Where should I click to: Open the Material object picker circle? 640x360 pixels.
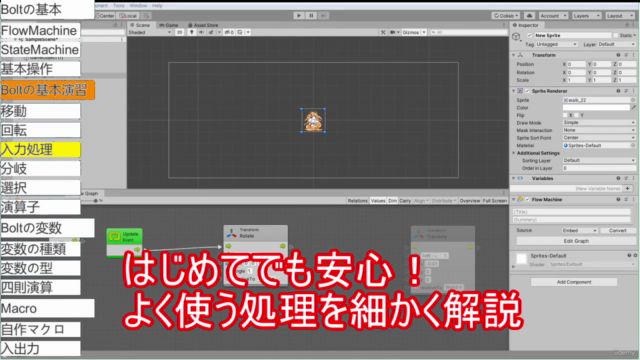click(633, 145)
